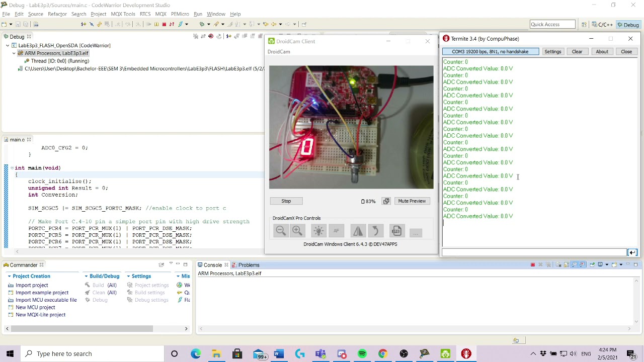Screen dimensions: 644x362
Task: Toggle Mute Preview in DroidCam
Action: coord(412,201)
